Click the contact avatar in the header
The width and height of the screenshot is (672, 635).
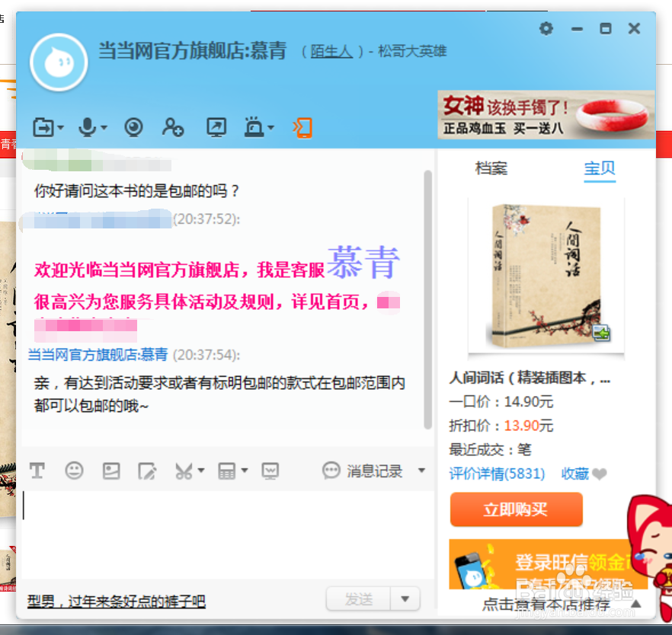pos(59,62)
